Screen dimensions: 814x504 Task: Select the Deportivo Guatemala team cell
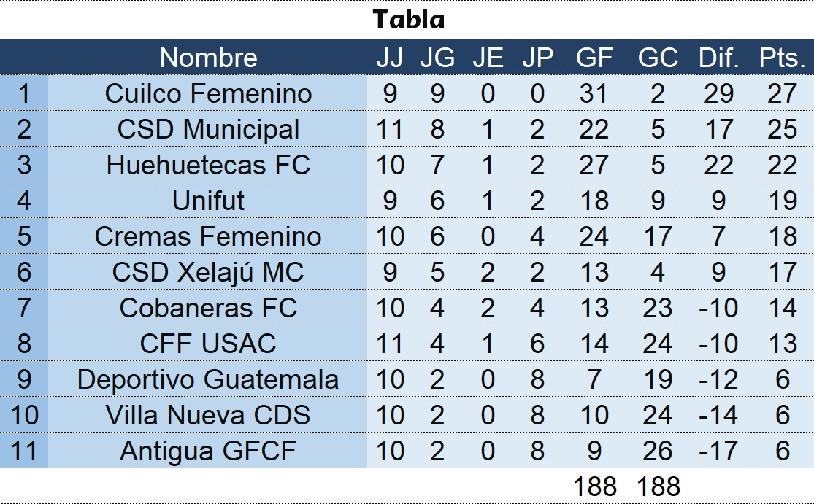pyautogui.click(x=208, y=379)
